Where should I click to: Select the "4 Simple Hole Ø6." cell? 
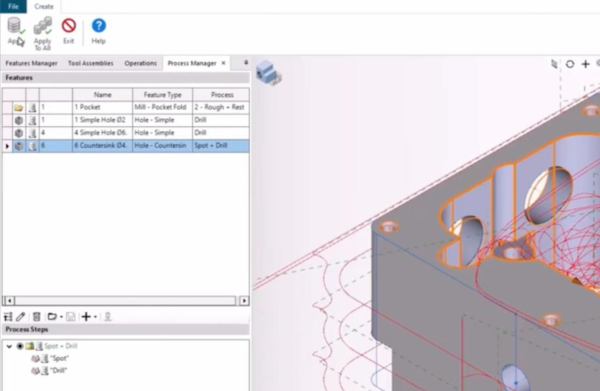pos(103,133)
